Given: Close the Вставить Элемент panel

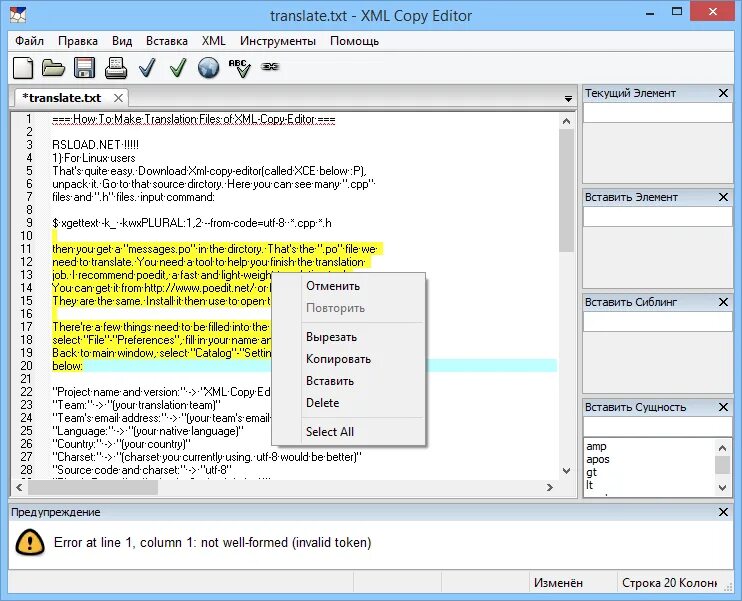Looking at the screenshot, I should [723, 197].
